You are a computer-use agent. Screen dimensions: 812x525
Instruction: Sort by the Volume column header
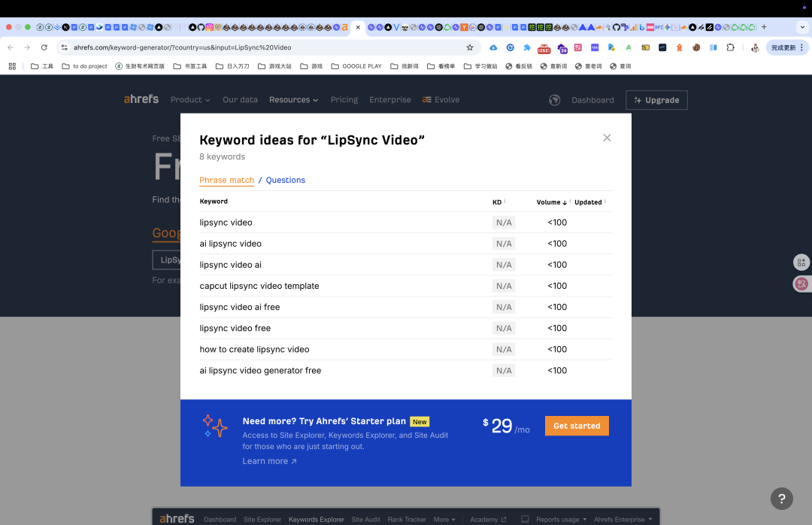(x=552, y=202)
